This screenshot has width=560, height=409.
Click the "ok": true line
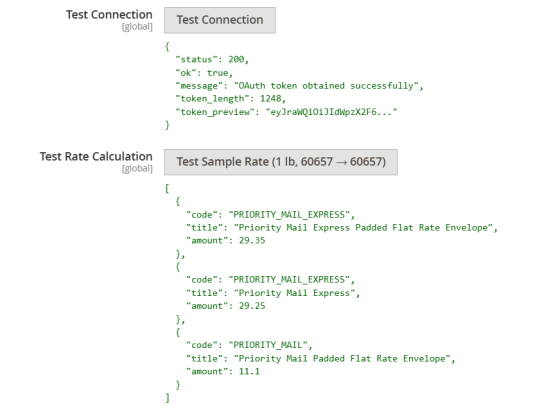204,73
